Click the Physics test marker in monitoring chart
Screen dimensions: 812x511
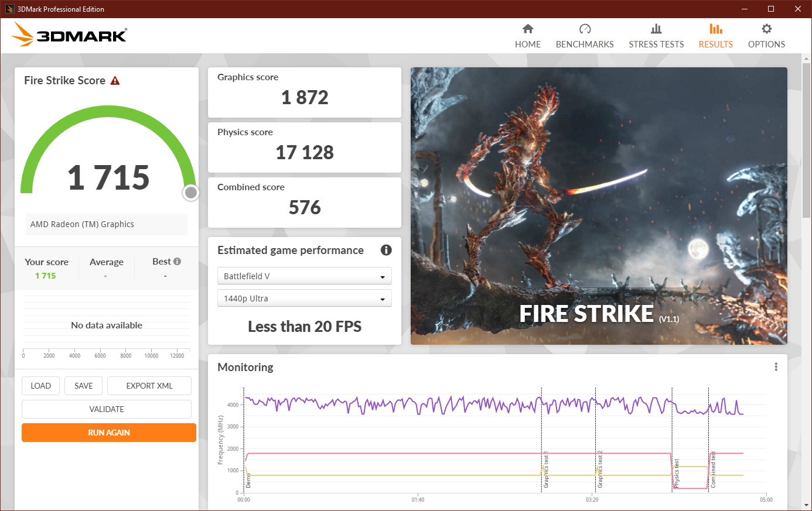(676, 473)
